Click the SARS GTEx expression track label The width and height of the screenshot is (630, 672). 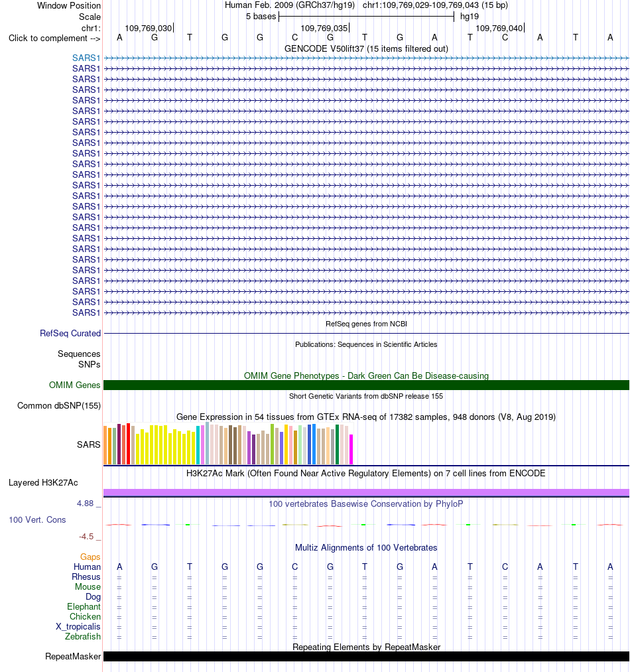89,445
